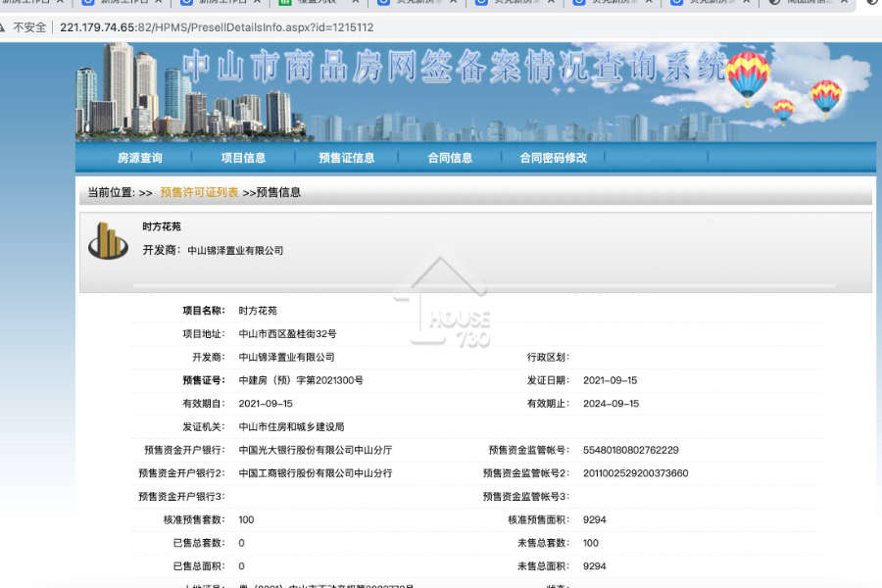Click the golden building project icon
This screenshot has height=588, width=882.
[108, 240]
